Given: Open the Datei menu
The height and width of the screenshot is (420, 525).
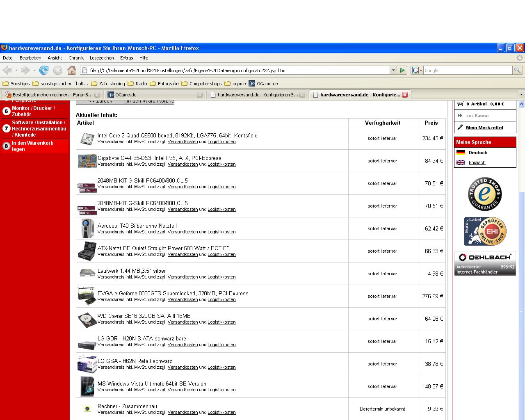Looking at the screenshot, I should click(x=8, y=58).
